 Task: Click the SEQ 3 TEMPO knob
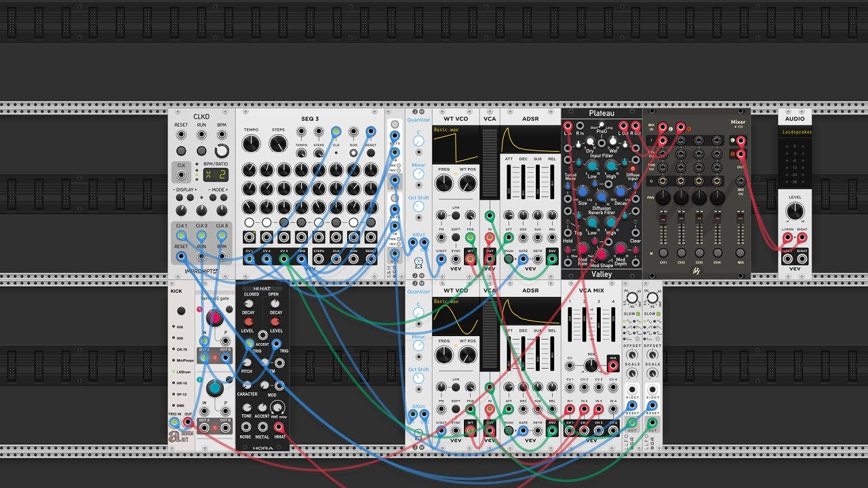tap(251, 144)
